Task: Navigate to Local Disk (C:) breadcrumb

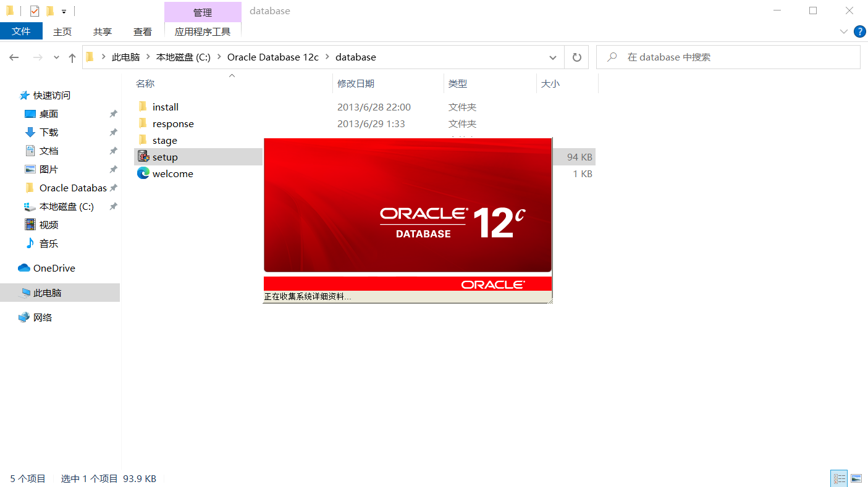Action: (183, 57)
